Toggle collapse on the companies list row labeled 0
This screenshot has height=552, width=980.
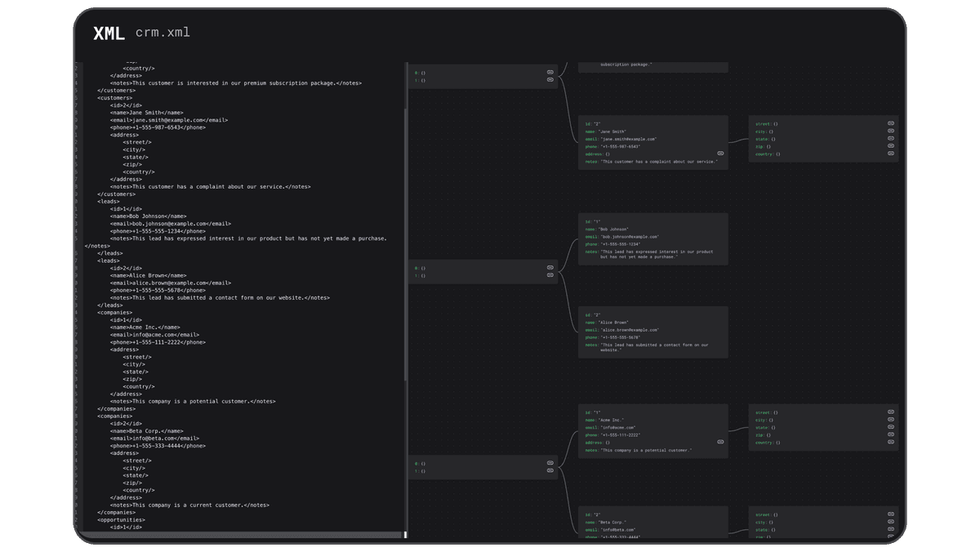coord(550,461)
